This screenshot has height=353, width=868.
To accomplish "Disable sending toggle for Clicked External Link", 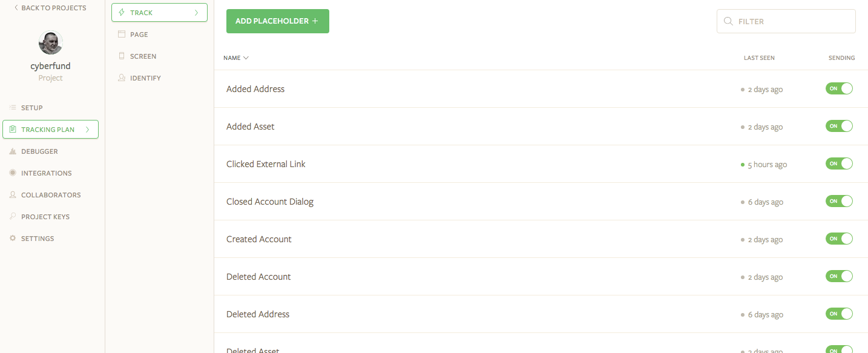I will 839,163.
